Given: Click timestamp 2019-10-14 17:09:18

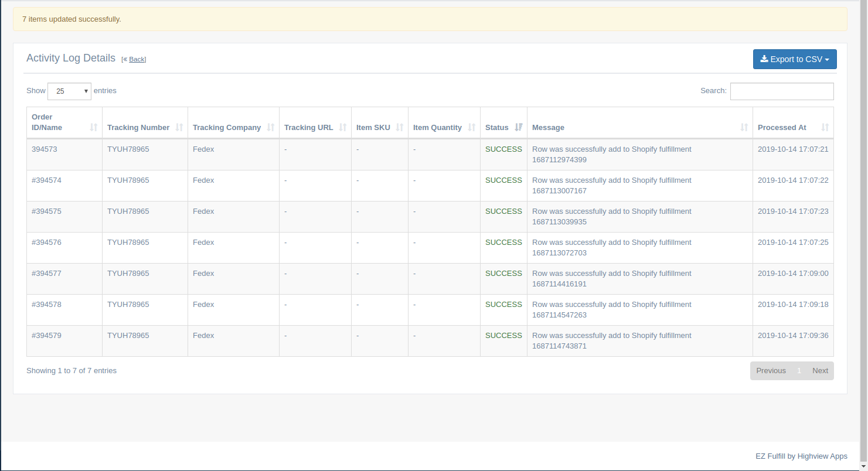Looking at the screenshot, I should pos(793,305).
